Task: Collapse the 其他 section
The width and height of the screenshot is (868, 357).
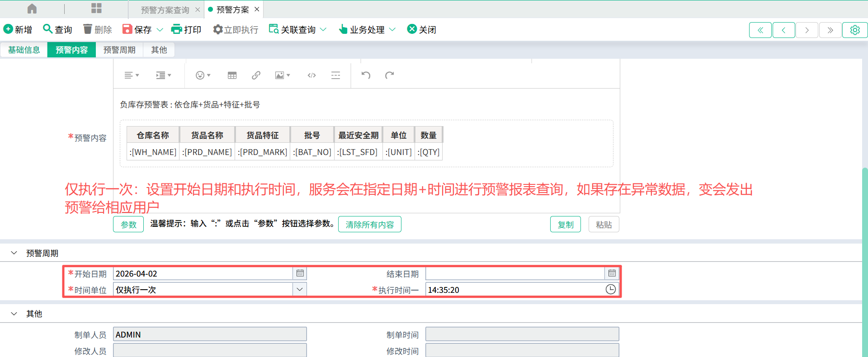Action: 14,314
